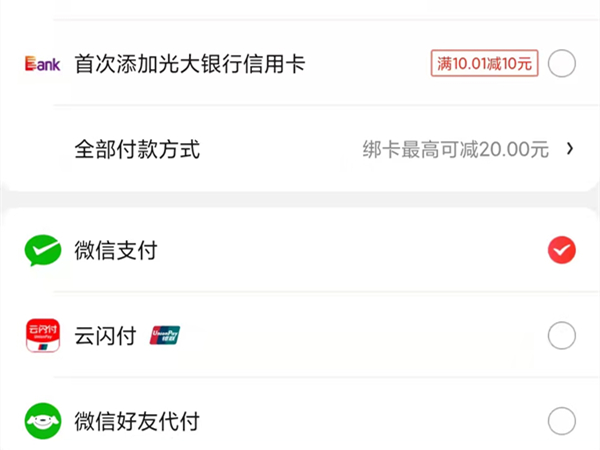
Task: Tap the green WeChat Pay icon
Action: 42,250
